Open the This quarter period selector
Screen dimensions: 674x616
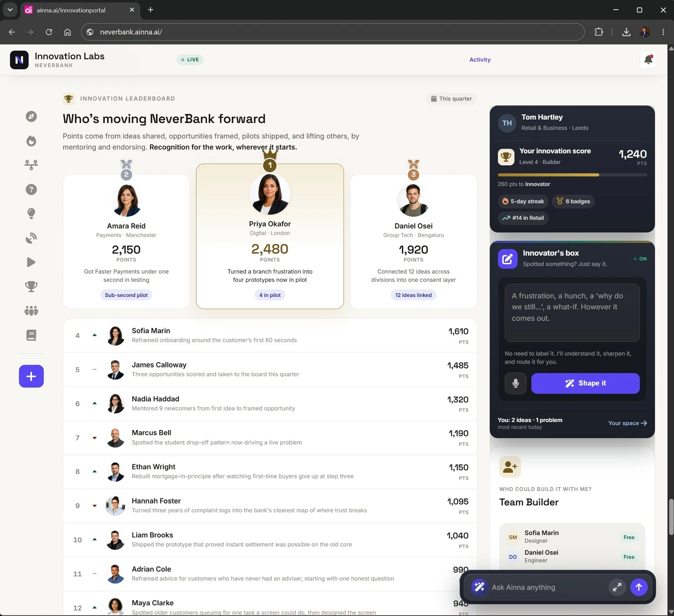(451, 99)
